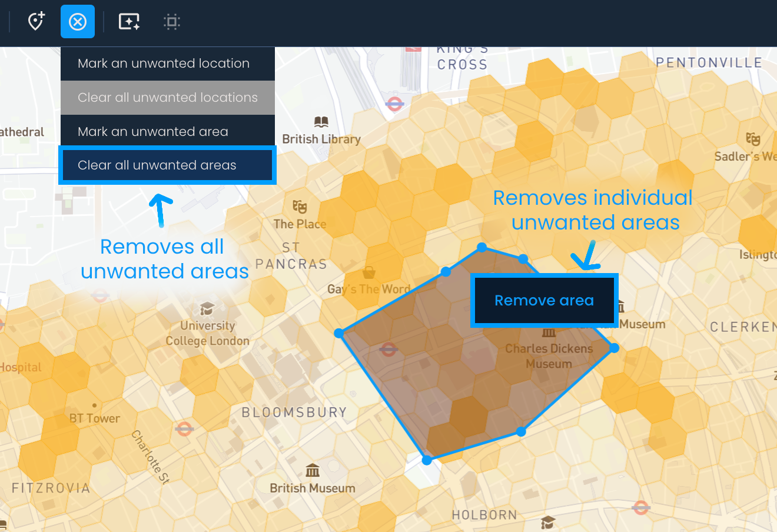
Task: Click the PENTONVILLE district label
Action: [x=709, y=62]
